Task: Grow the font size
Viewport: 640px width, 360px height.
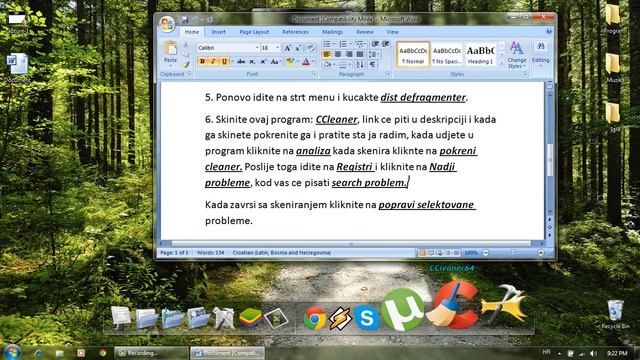Action: (x=288, y=48)
